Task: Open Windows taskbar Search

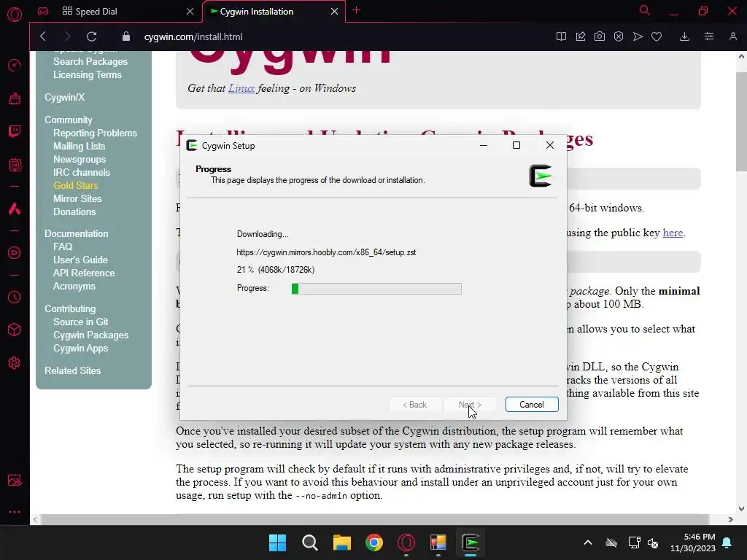Action: (x=309, y=542)
